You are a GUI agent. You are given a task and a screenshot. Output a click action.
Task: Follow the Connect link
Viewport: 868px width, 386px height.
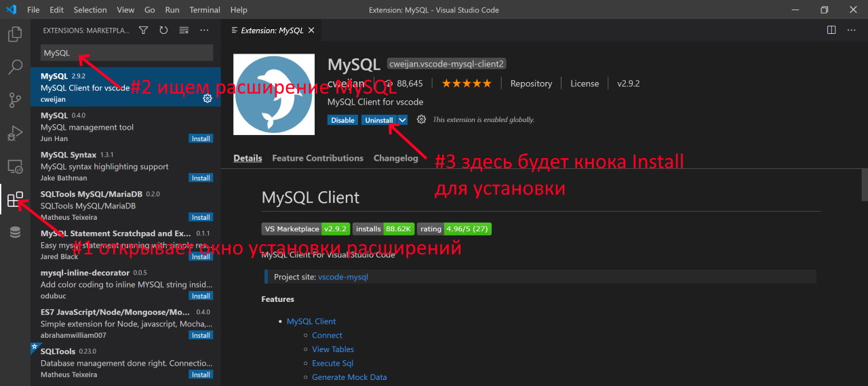tap(327, 335)
